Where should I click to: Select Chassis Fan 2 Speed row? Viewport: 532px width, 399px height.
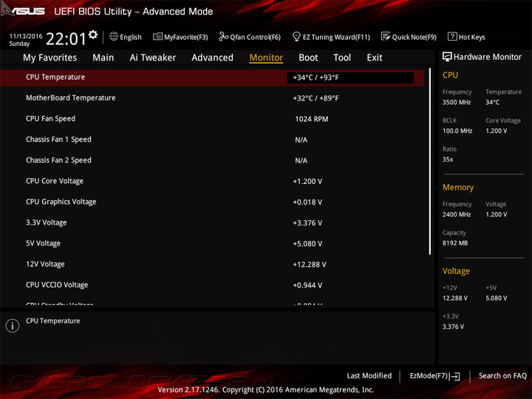tap(212, 160)
